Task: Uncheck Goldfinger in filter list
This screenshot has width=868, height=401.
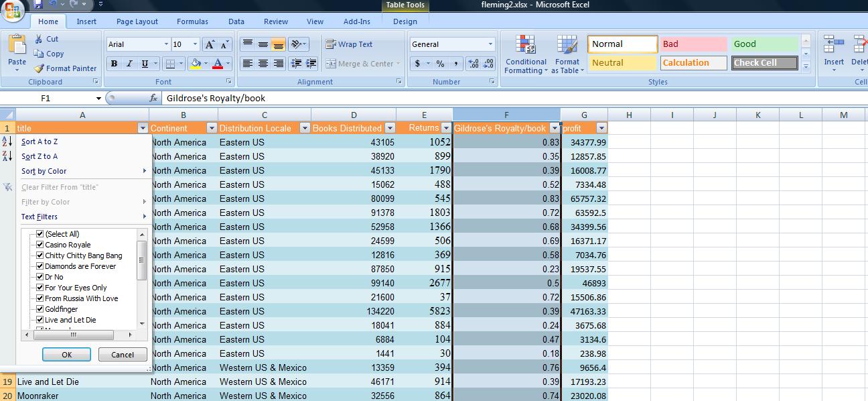Action: pyautogui.click(x=40, y=309)
